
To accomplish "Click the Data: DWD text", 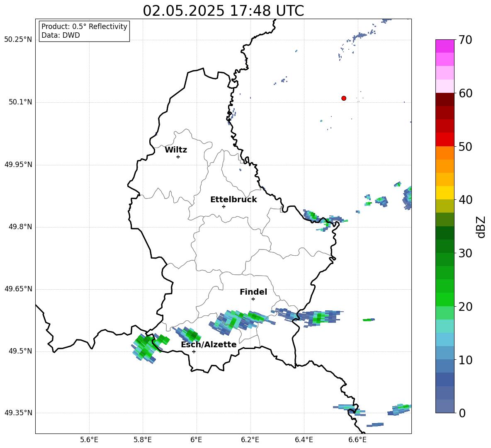I will coord(61,35).
